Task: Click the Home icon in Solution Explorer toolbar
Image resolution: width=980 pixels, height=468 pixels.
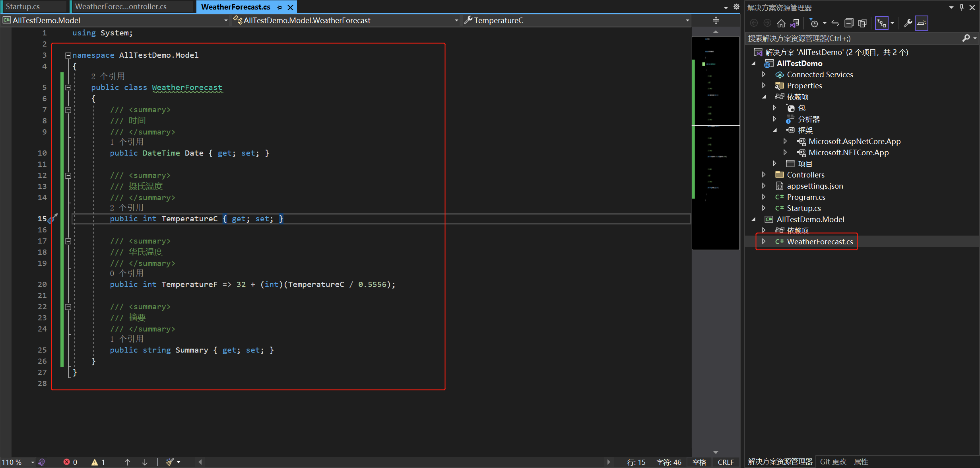Action: 781,23
